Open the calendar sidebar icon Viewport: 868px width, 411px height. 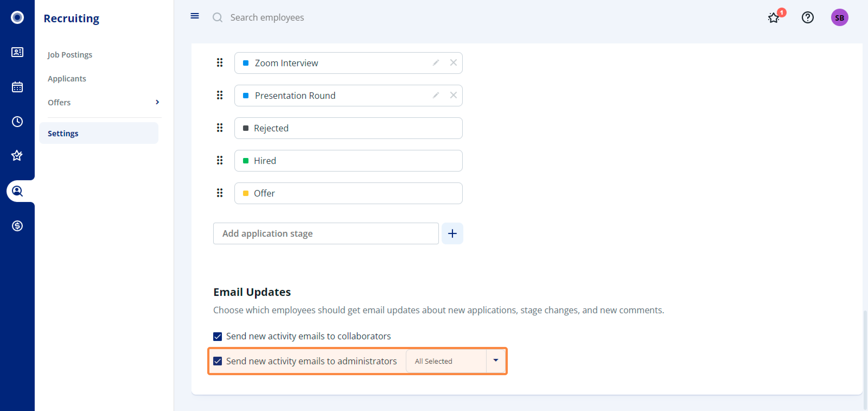[17, 87]
